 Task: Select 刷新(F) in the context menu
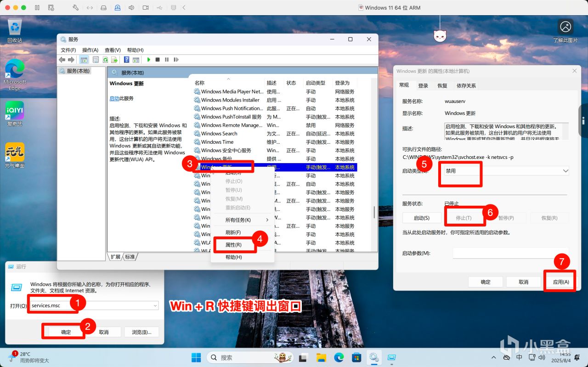point(243,232)
